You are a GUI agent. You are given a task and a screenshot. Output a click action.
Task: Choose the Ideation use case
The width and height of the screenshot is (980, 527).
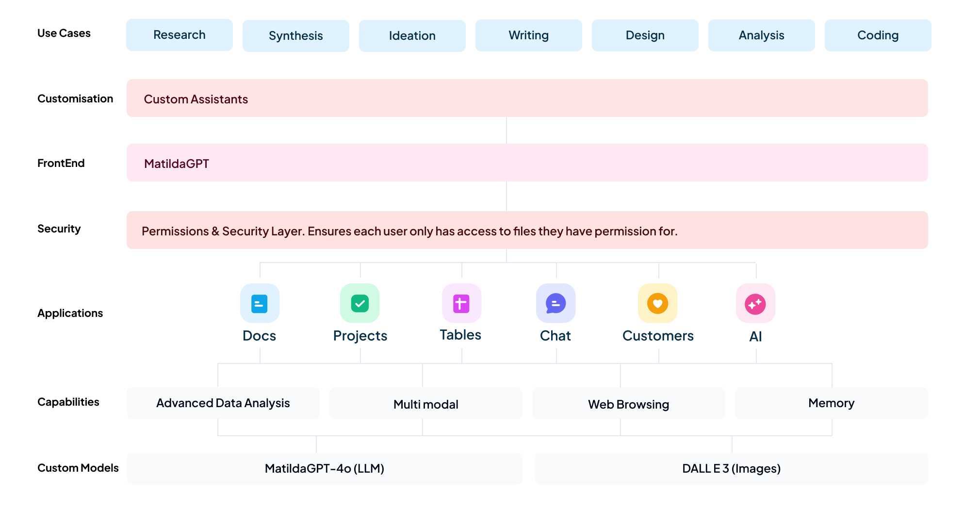tap(412, 36)
